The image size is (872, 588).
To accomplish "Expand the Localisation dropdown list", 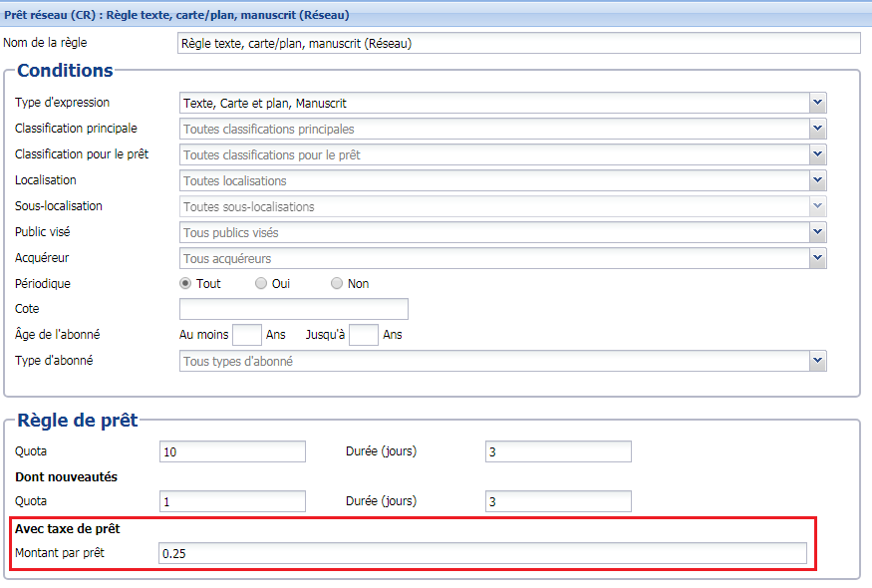I will (817, 180).
